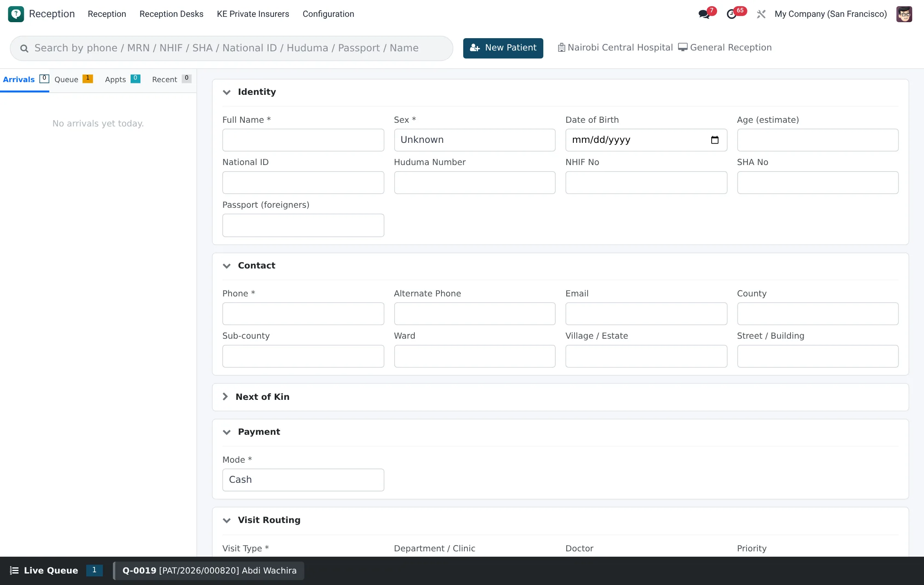The width and height of the screenshot is (924, 585).
Task: Open the chat messages icon
Action: coord(704,14)
